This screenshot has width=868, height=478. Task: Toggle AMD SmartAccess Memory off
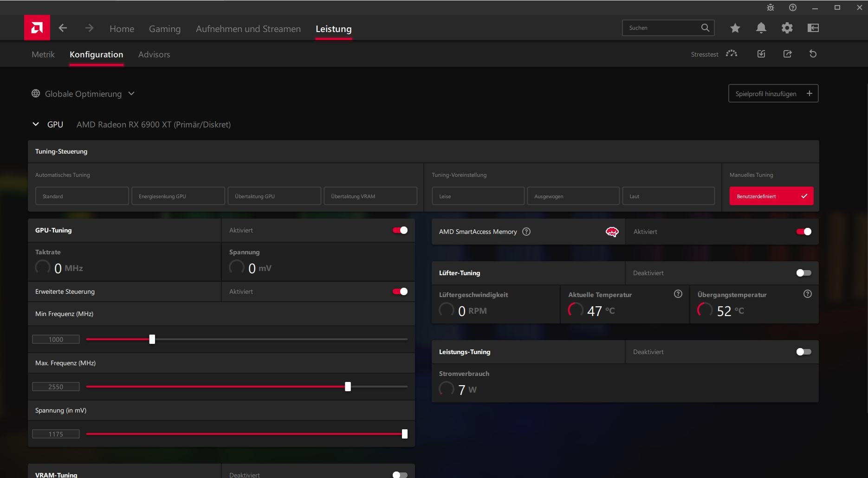pyautogui.click(x=804, y=232)
